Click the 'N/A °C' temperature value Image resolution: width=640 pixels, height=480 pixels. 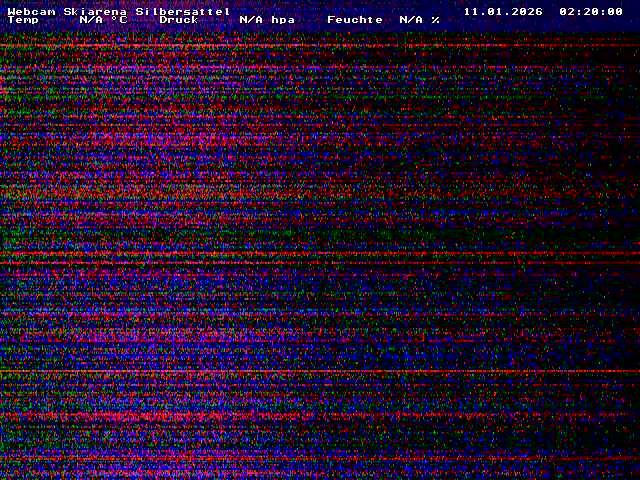tap(103, 20)
